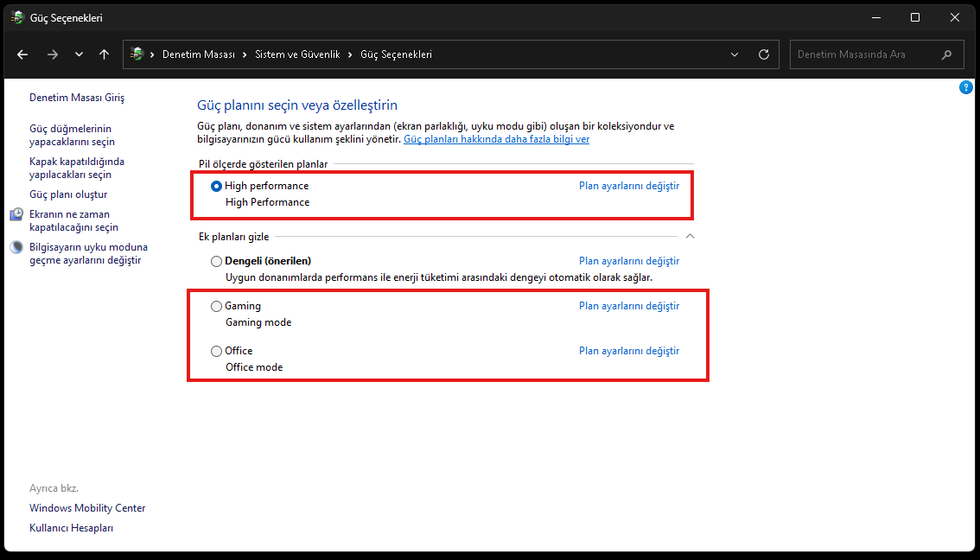Click the search magnifier icon
The width and height of the screenshot is (980, 560).
point(947,54)
